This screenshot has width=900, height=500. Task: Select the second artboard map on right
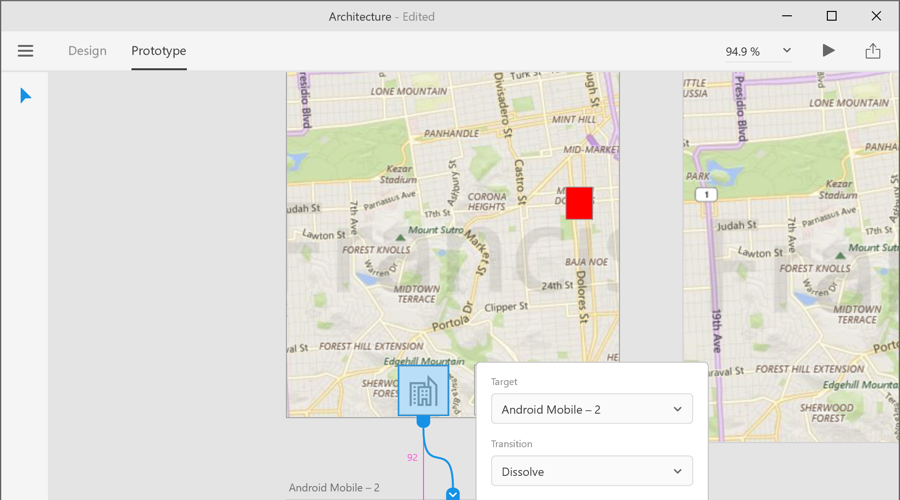(791, 257)
